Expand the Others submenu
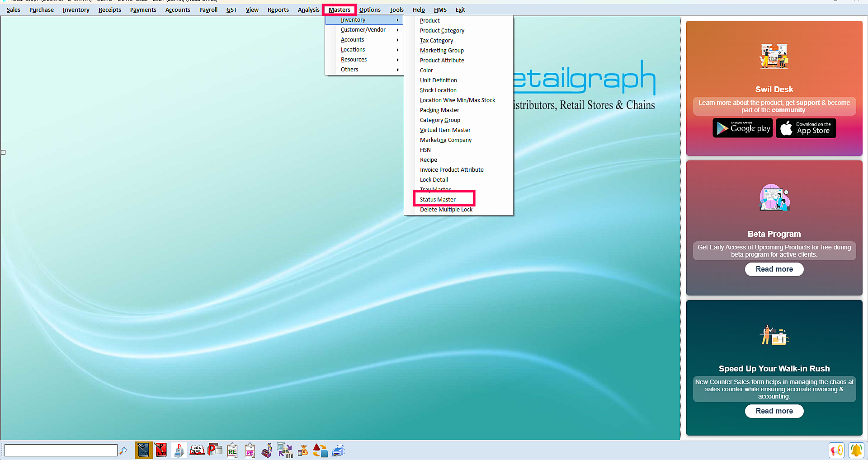Screen dimensions: 868x460 click(349, 70)
